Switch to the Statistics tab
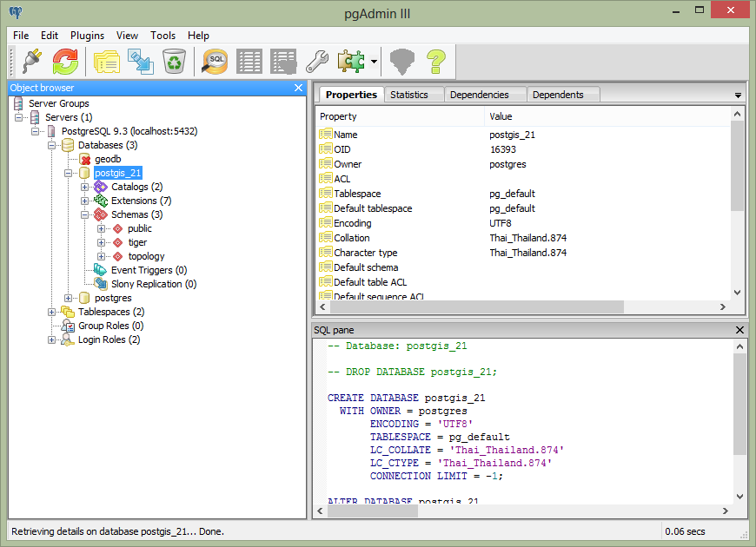756x547 pixels. [x=408, y=95]
